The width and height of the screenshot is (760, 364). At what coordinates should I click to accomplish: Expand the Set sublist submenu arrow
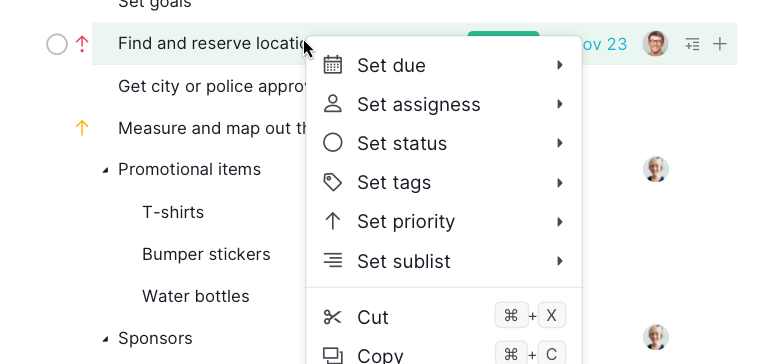pyautogui.click(x=560, y=261)
